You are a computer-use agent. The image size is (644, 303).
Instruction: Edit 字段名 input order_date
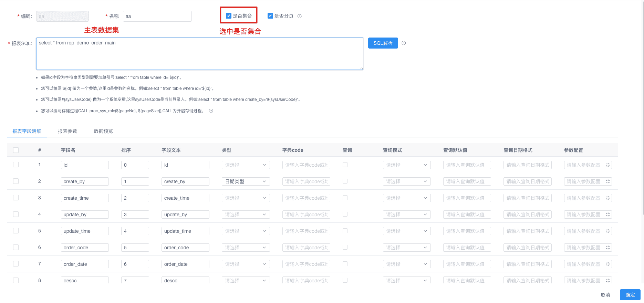coord(85,264)
